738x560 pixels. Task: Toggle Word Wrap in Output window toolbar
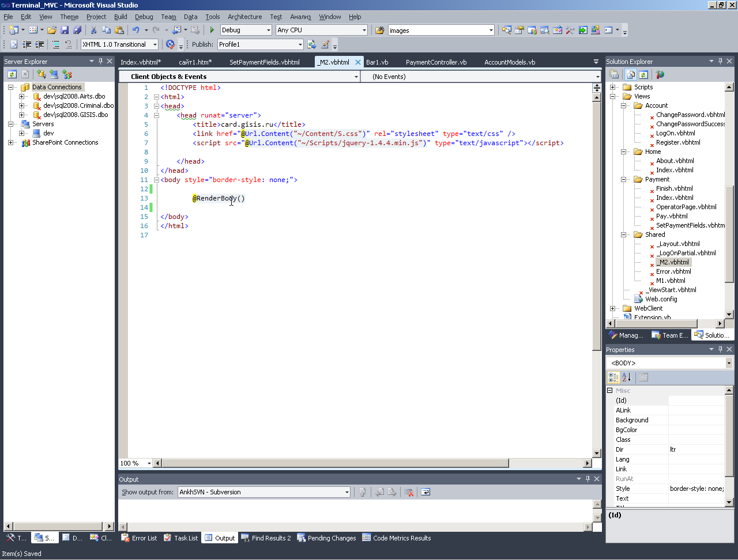coord(426,492)
